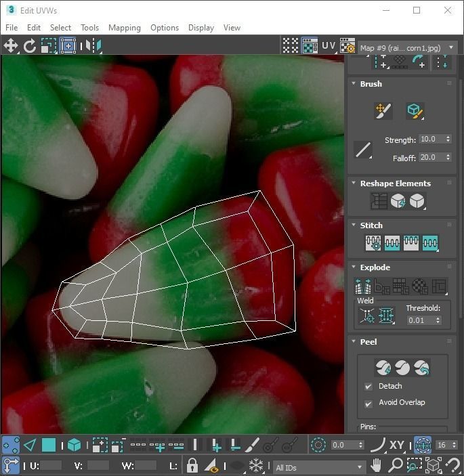Toggle Show Map background icon
Screen dimensions: 464x476
point(310,45)
